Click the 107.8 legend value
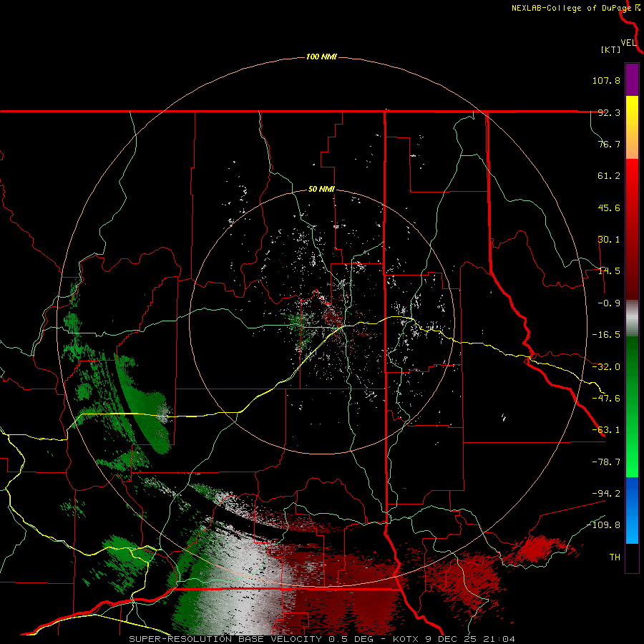The height and width of the screenshot is (644, 644). pyautogui.click(x=606, y=80)
